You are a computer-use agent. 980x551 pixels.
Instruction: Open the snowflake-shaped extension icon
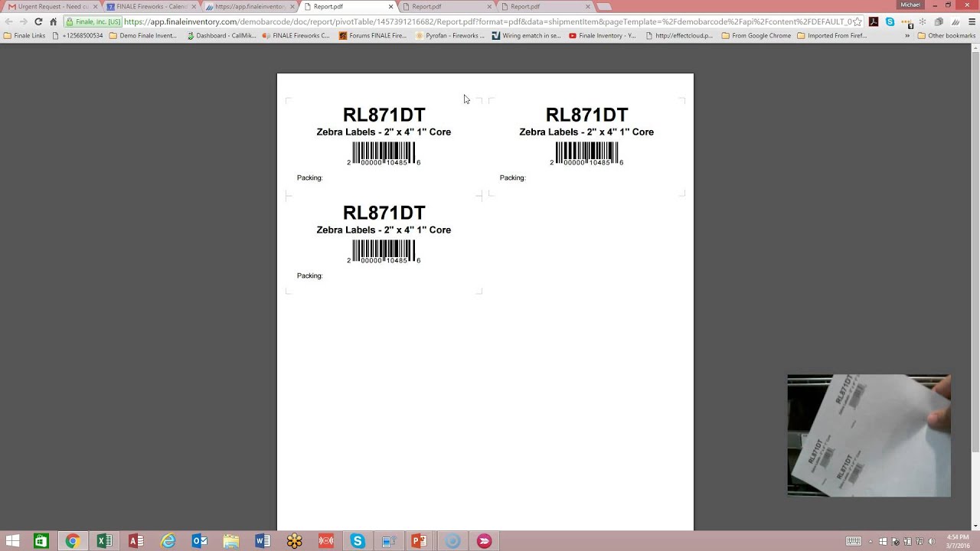[x=923, y=21]
